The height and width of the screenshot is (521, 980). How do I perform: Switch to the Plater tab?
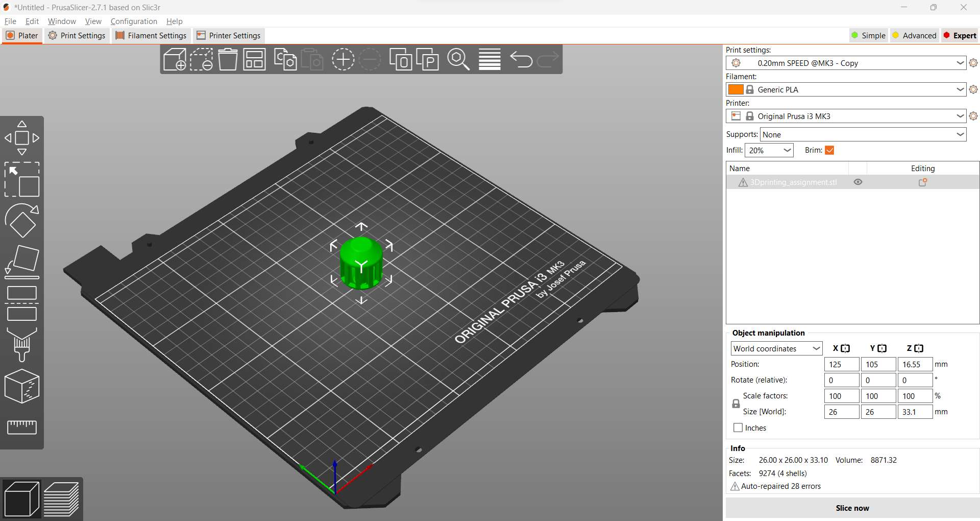pyautogui.click(x=22, y=35)
